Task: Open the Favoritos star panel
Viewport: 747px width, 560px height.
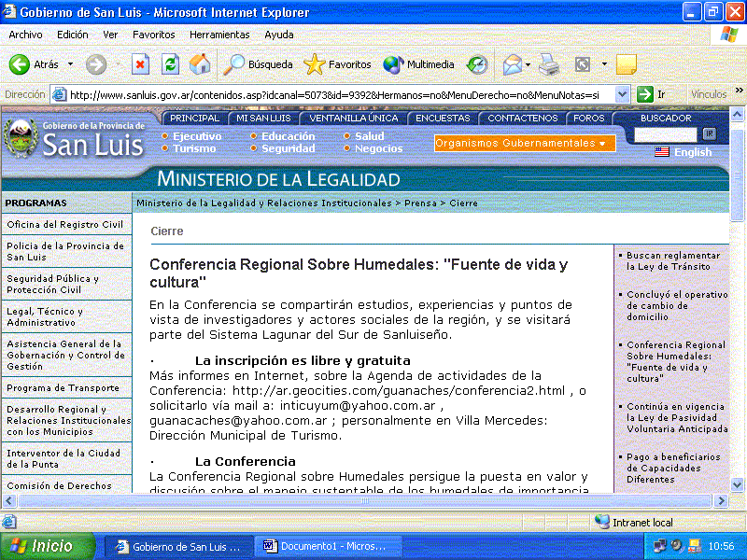Action: click(337, 64)
